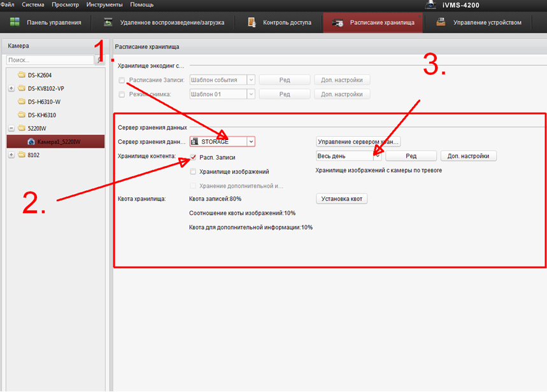The height and width of the screenshot is (392, 547).
Task: Open the STORAGE server dropdown
Action: coord(251,141)
